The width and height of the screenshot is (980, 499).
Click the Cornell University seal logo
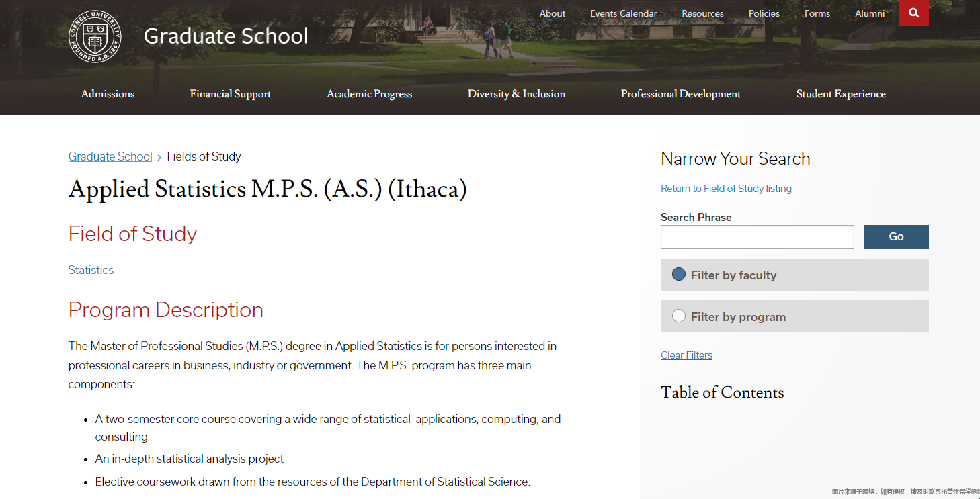pos(95,37)
